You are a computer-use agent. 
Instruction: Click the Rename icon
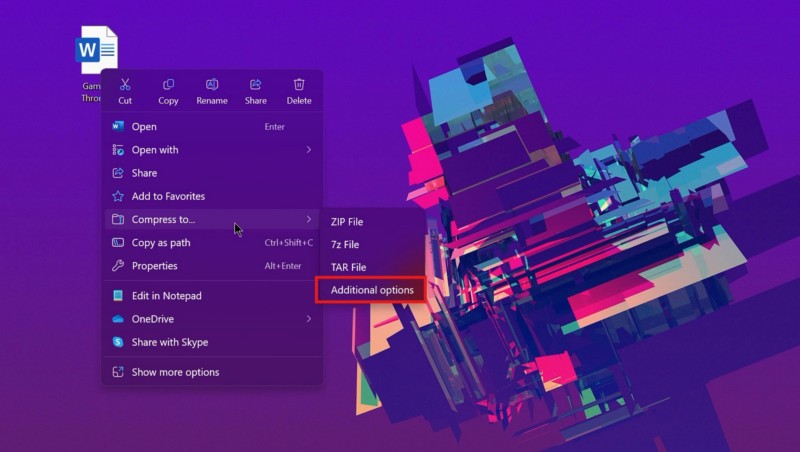[x=212, y=84]
